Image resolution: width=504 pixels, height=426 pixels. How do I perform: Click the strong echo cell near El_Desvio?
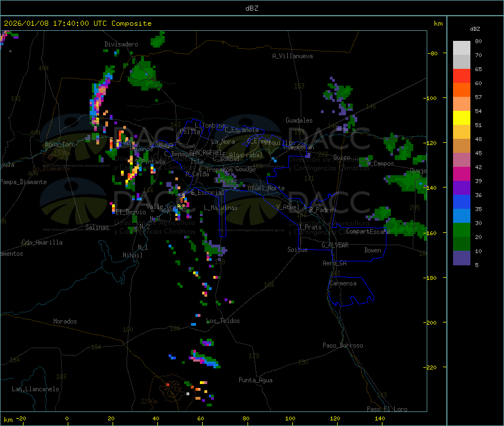click(x=113, y=208)
